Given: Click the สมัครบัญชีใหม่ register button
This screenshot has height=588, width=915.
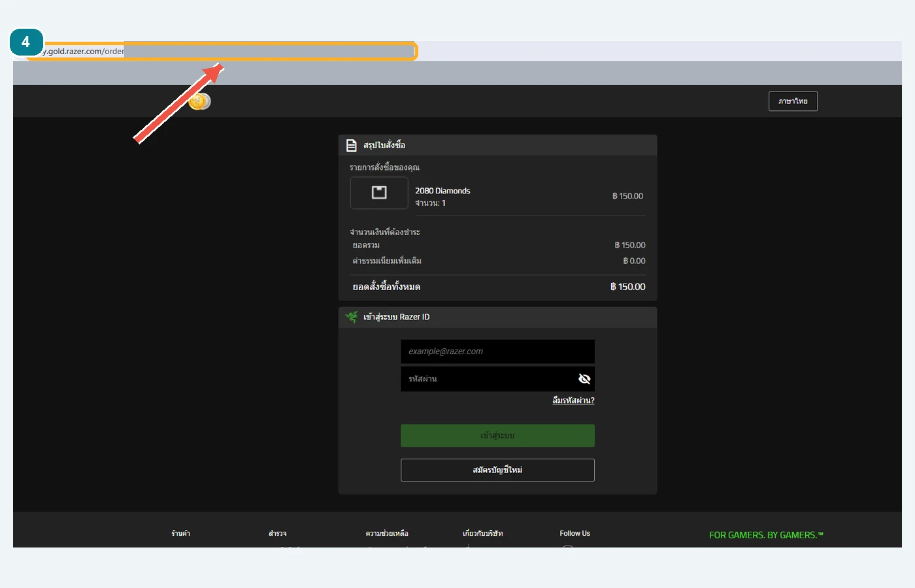Looking at the screenshot, I should pos(497,470).
